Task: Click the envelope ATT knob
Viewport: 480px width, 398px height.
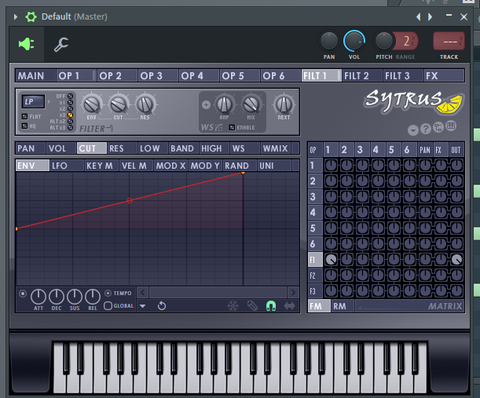Action: pos(38,297)
